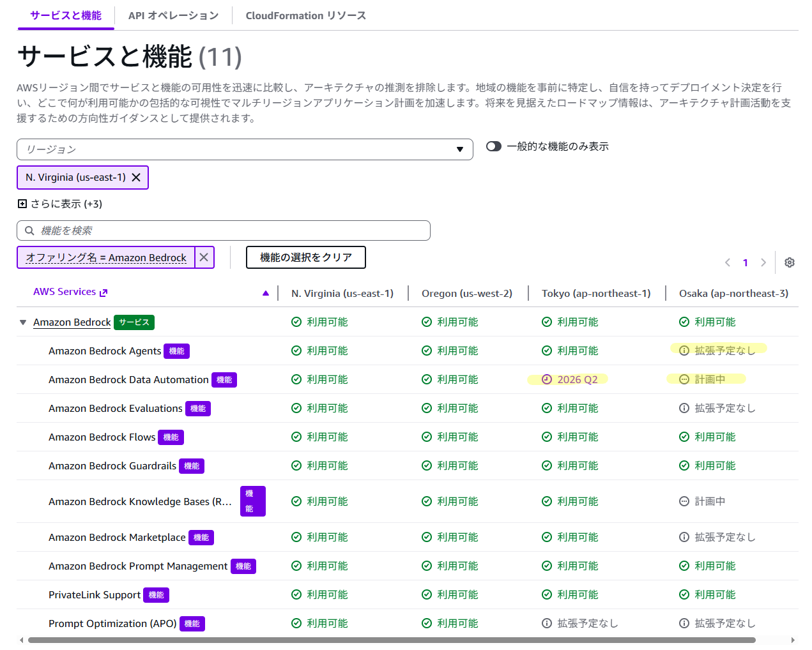
Task: Click Amazon Bedrock Marketplace label
Action: [x=117, y=538]
